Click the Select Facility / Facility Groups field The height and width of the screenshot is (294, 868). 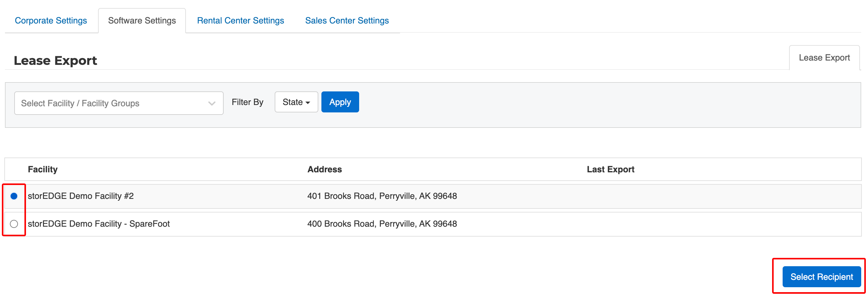[x=111, y=103]
